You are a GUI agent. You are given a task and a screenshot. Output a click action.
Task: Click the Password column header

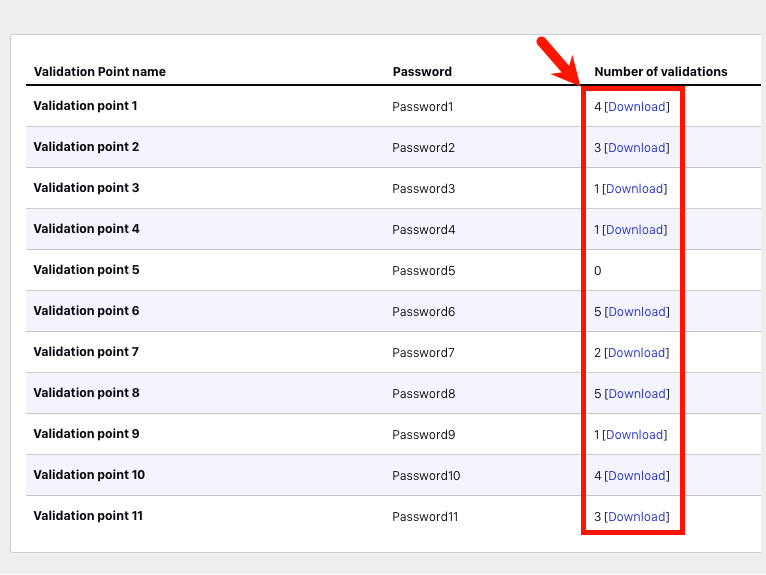[422, 72]
